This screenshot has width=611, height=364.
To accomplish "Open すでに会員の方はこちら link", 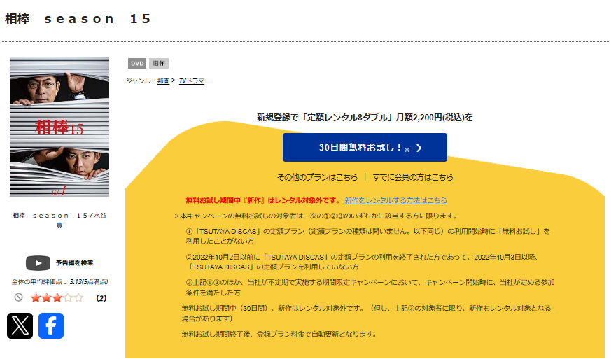I will (x=413, y=177).
